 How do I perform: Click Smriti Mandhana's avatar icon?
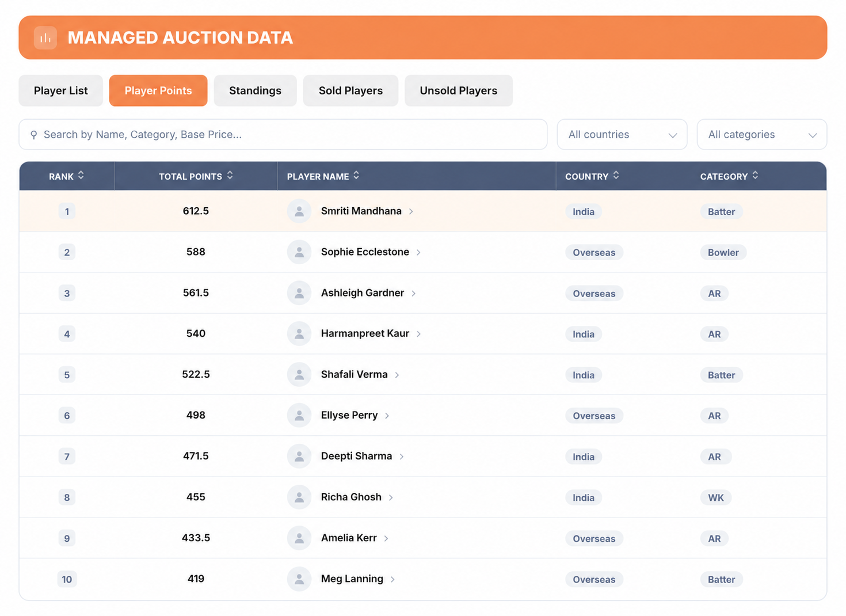(x=299, y=211)
